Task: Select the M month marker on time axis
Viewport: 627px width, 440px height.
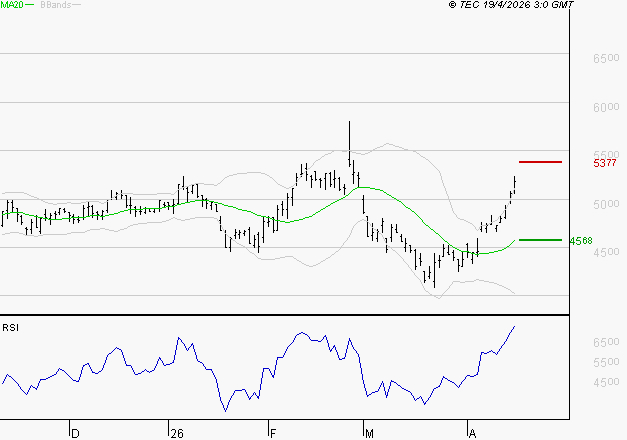Action: (369, 433)
